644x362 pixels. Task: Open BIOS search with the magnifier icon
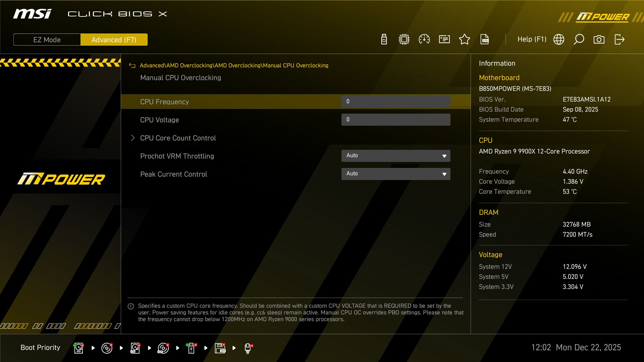tap(579, 39)
